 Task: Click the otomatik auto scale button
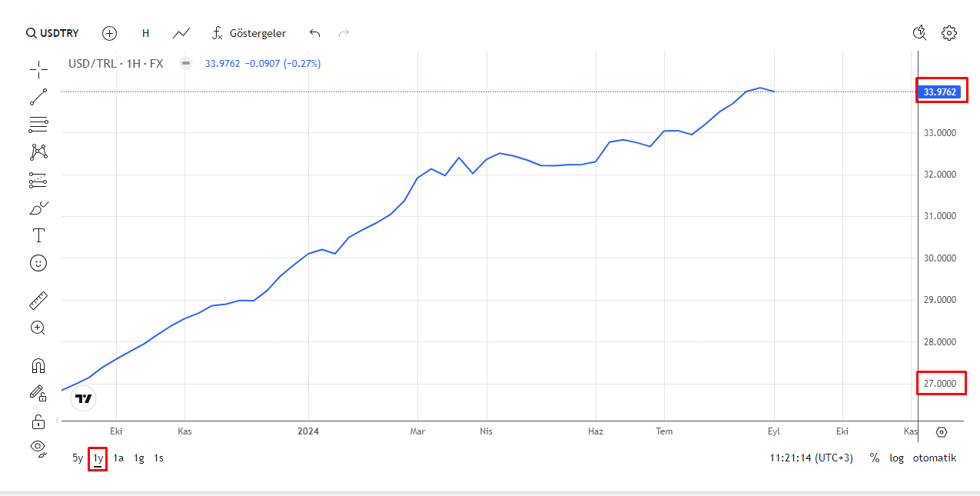pyautogui.click(x=935, y=458)
